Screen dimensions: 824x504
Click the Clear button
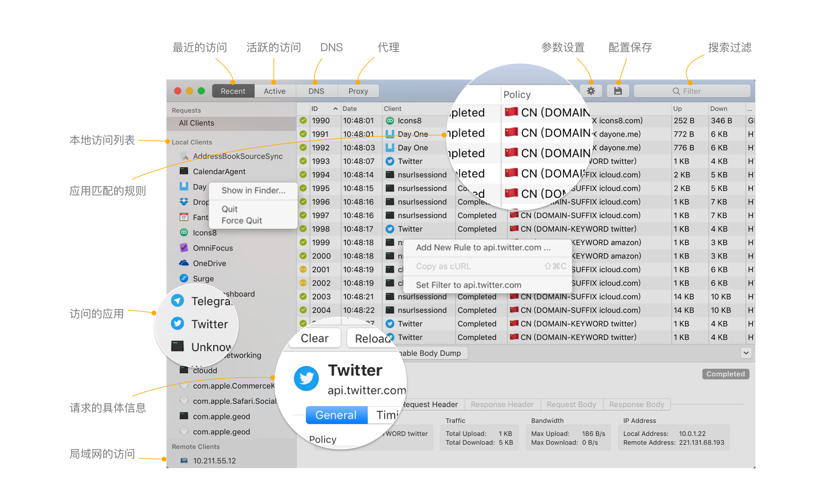pos(314,338)
